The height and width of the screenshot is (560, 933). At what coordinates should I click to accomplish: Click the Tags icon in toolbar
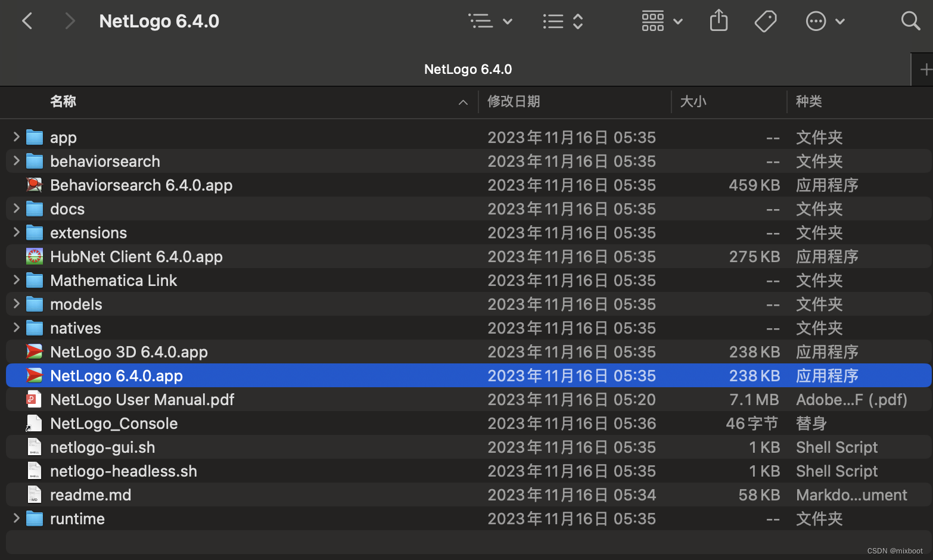(766, 21)
